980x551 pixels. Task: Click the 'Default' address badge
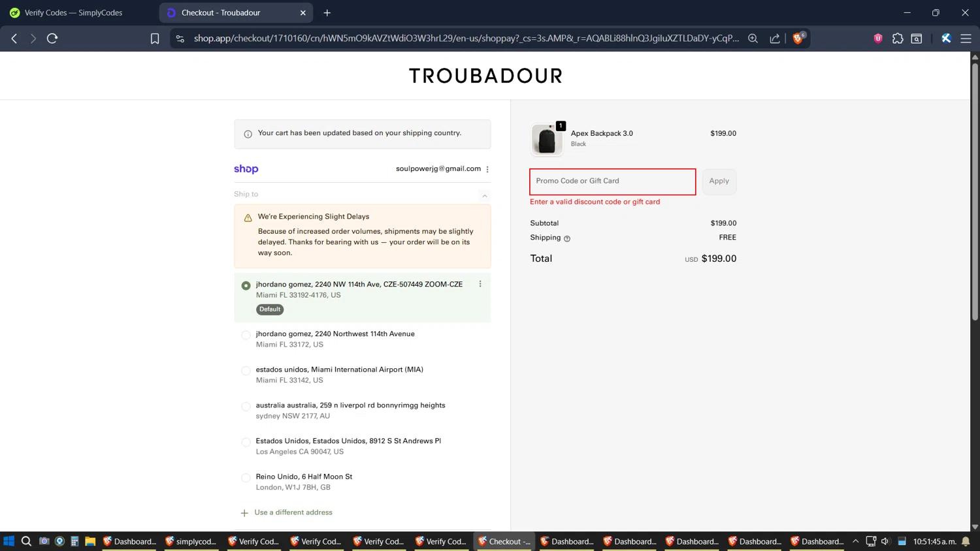(x=270, y=309)
